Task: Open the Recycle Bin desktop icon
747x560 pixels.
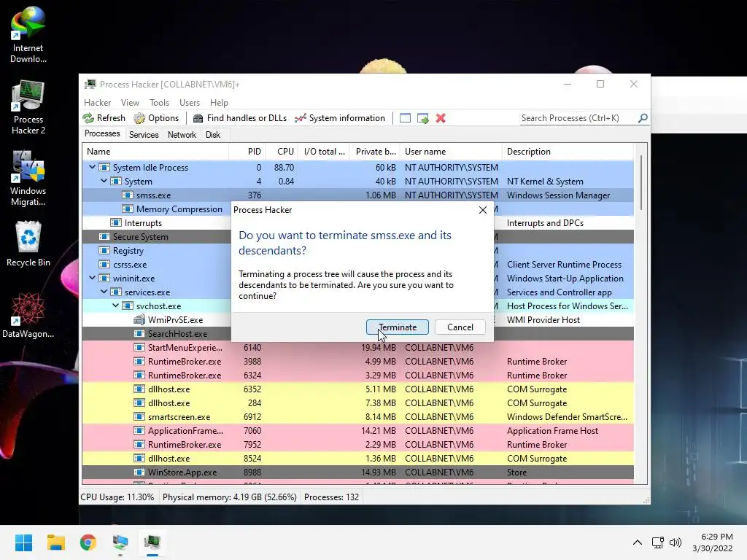Action: (28, 244)
